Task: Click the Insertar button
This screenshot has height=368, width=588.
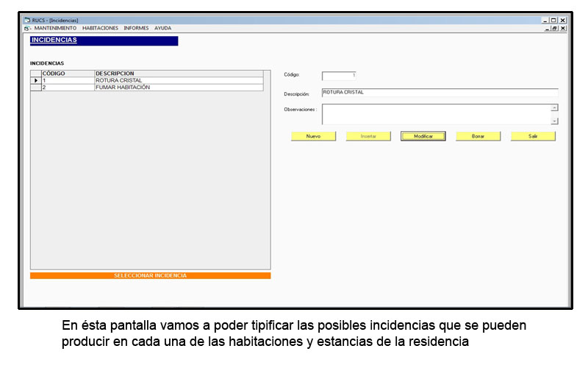Action: coord(368,136)
